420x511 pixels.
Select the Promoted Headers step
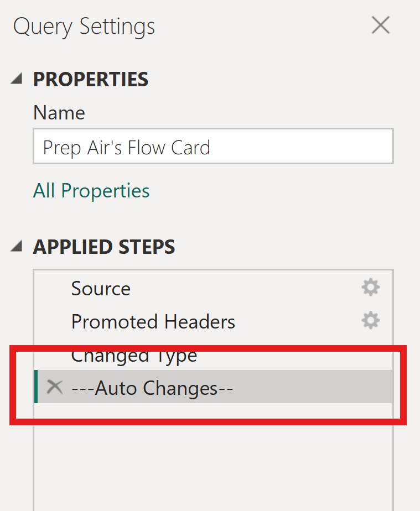[153, 322]
